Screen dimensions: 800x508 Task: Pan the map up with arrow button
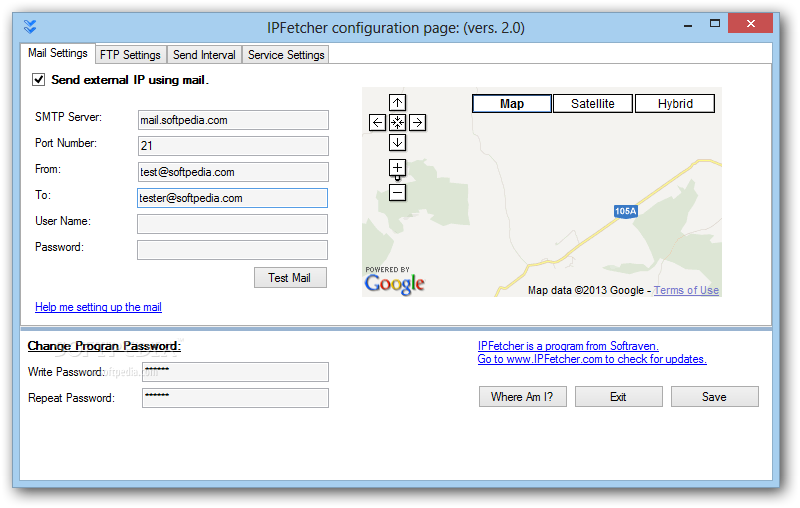tap(397, 103)
